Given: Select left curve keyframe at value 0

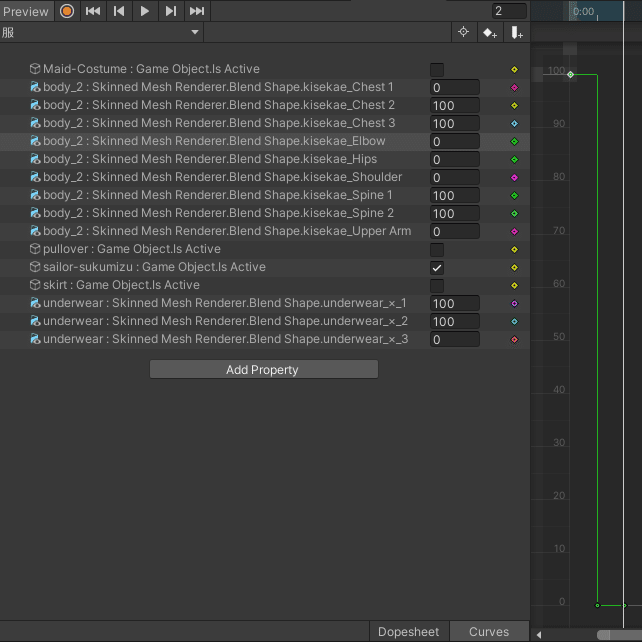Looking at the screenshot, I should pyautogui.click(x=597, y=606).
